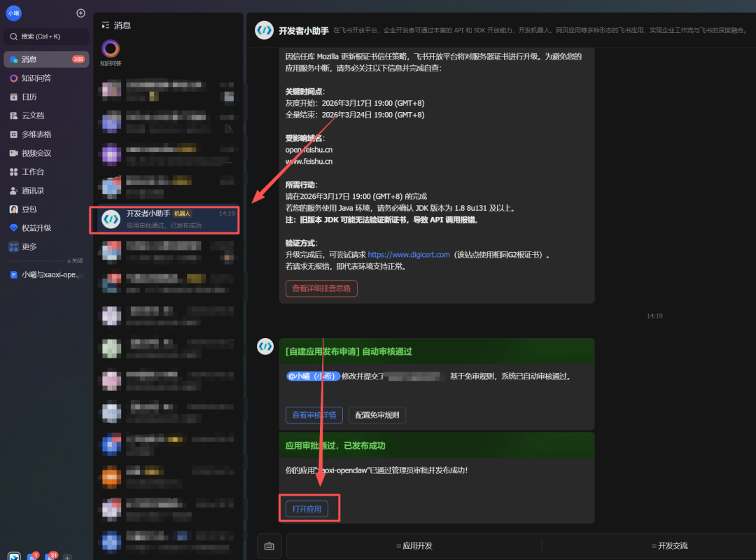Click the 机器人 tag on 开发者小助手
Viewport: 756px width, 560px height.
click(182, 213)
